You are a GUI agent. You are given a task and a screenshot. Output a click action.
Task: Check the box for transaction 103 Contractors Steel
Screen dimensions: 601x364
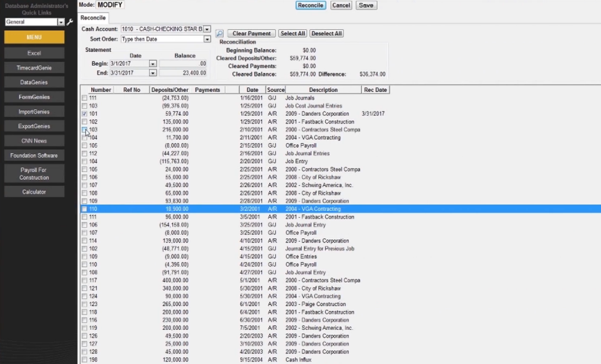(x=84, y=129)
